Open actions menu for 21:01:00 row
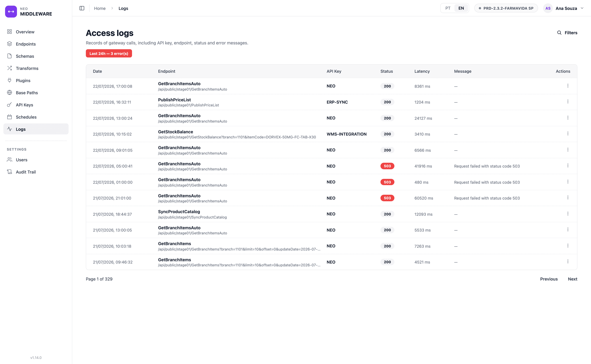This screenshot has height=364, width=591. (568, 198)
